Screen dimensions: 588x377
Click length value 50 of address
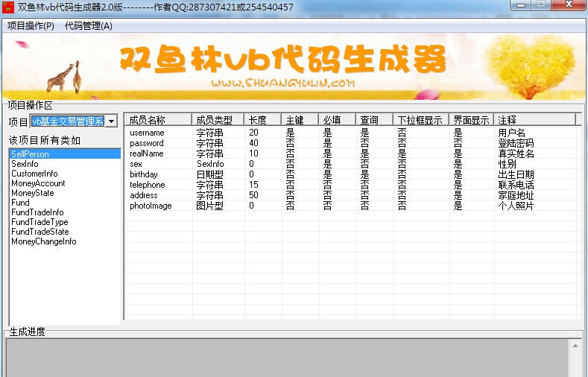253,195
